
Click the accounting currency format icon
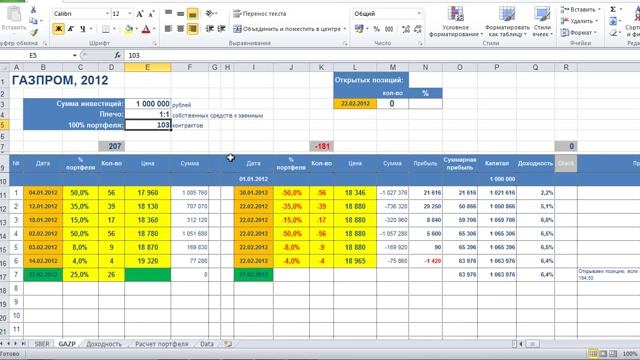tap(359, 29)
